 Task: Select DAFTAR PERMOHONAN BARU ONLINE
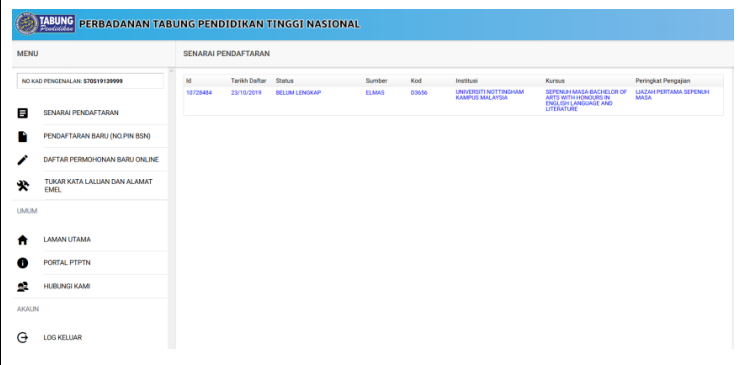point(101,159)
